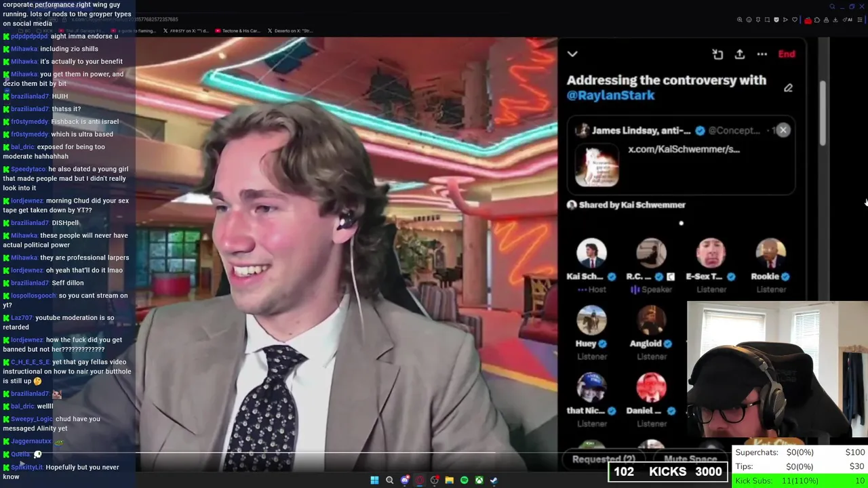Viewport: 868px width, 488px height.
Task: Click browser play-arrow toolbar icon
Action: click(x=785, y=20)
